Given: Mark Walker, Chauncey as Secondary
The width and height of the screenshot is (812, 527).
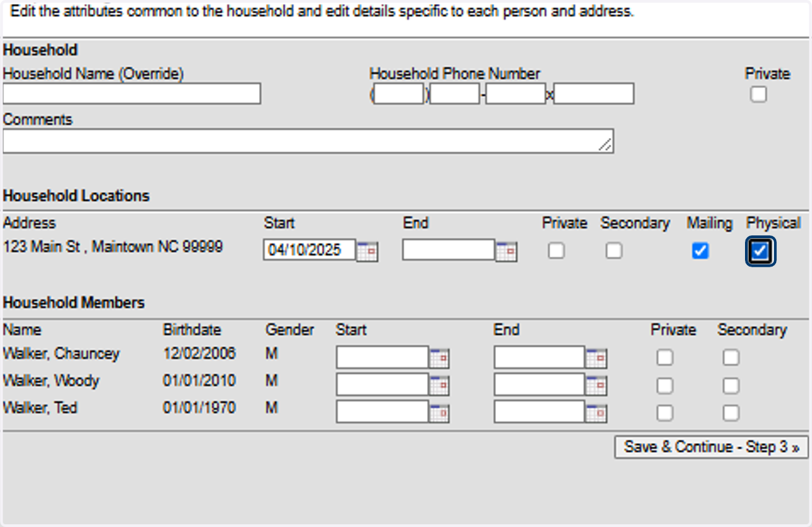Looking at the screenshot, I should coord(731,357).
